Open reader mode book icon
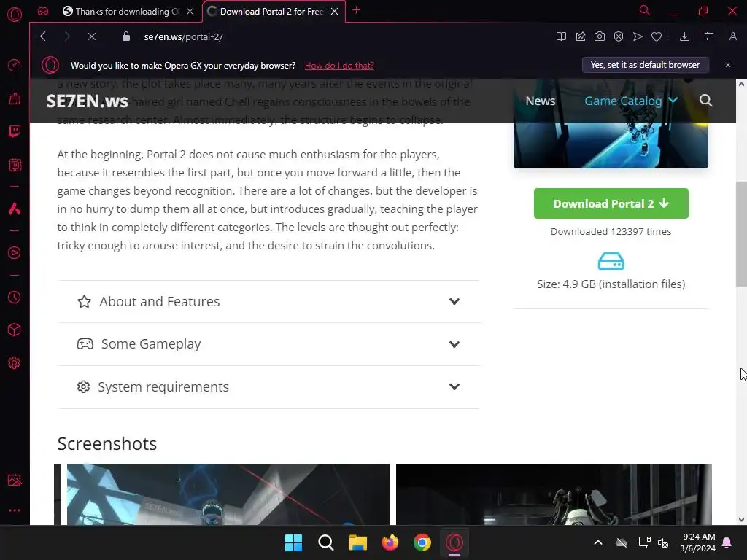This screenshot has width=747, height=560. pos(561,36)
